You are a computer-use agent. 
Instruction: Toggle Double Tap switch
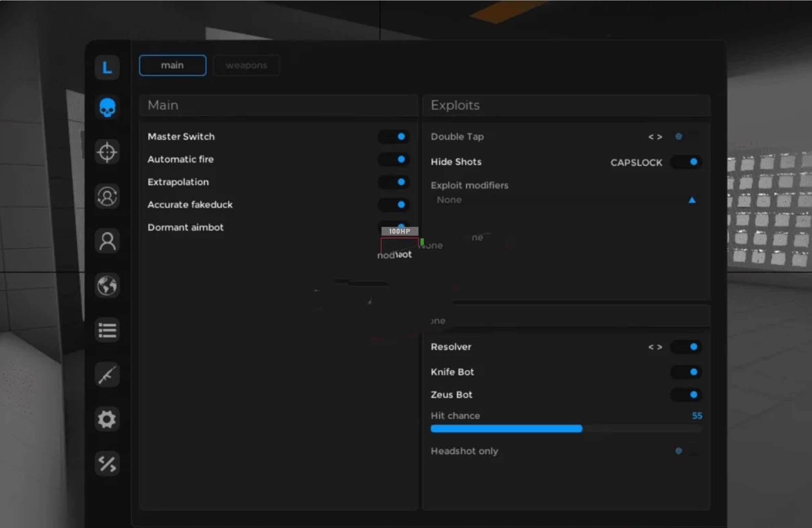point(686,137)
